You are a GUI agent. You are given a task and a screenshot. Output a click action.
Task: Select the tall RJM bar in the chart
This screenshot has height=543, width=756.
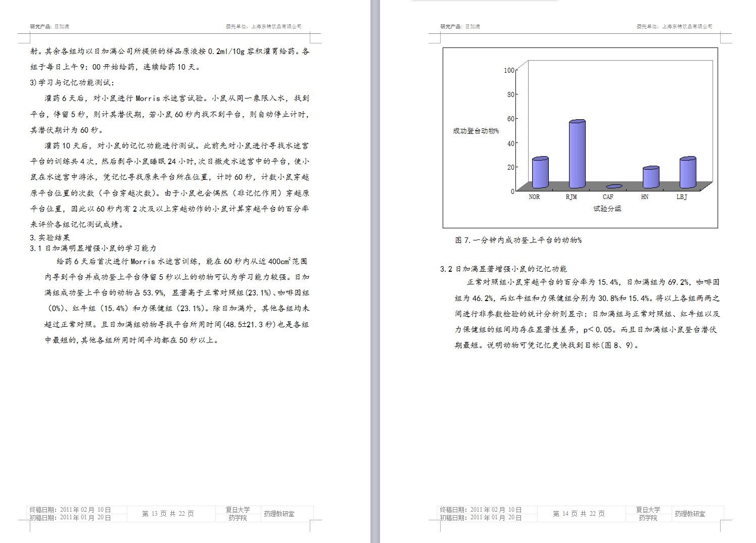click(577, 154)
